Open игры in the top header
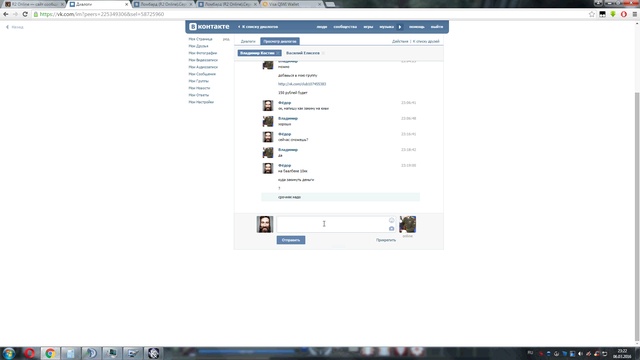Viewport: 640px width, 360px height. tap(368, 27)
